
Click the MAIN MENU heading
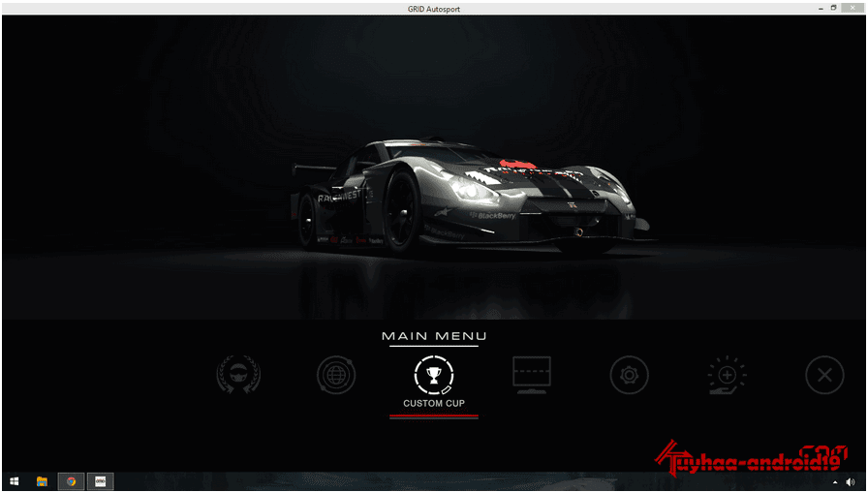(x=434, y=336)
